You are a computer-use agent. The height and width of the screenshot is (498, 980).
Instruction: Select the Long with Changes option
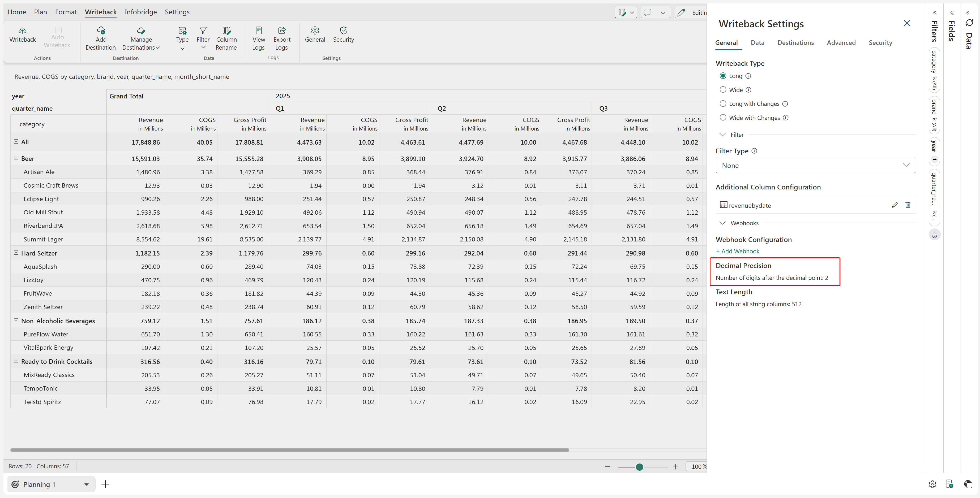(x=723, y=104)
